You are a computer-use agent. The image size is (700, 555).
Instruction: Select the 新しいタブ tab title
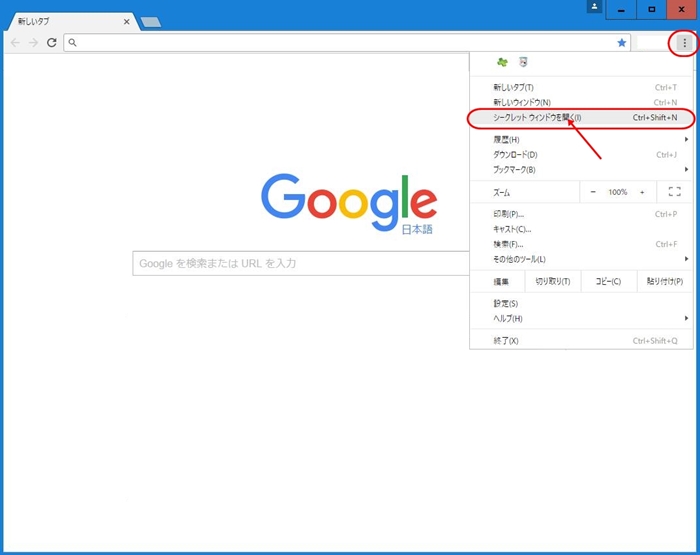34,21
